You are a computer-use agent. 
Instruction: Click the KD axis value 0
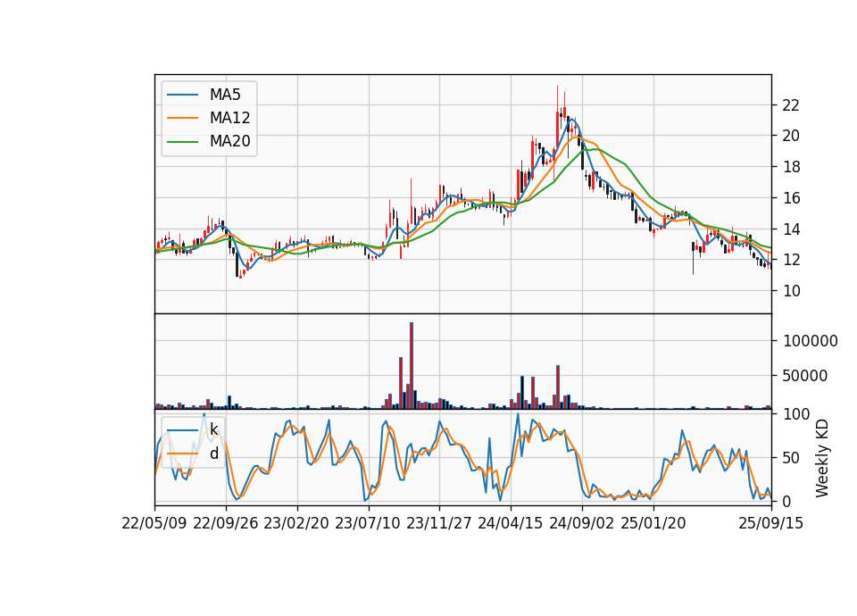point(787,501)
